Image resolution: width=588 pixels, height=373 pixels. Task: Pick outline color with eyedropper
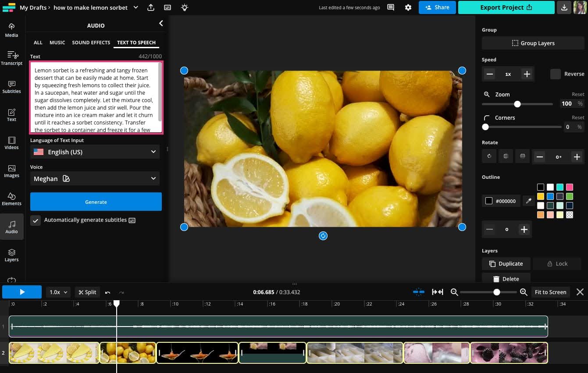point(528,201)
